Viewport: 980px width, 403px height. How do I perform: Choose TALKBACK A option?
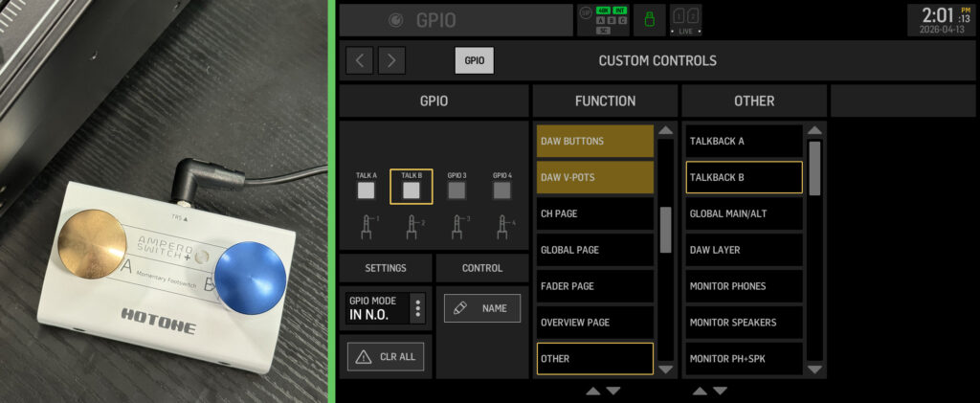click(x=745, y=142)
